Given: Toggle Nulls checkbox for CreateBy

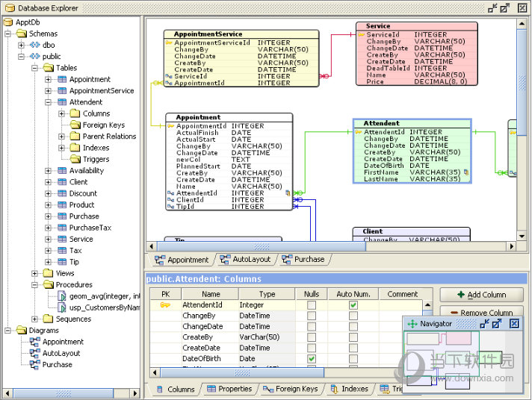Looking at the screenshot, I should point(312,337).
